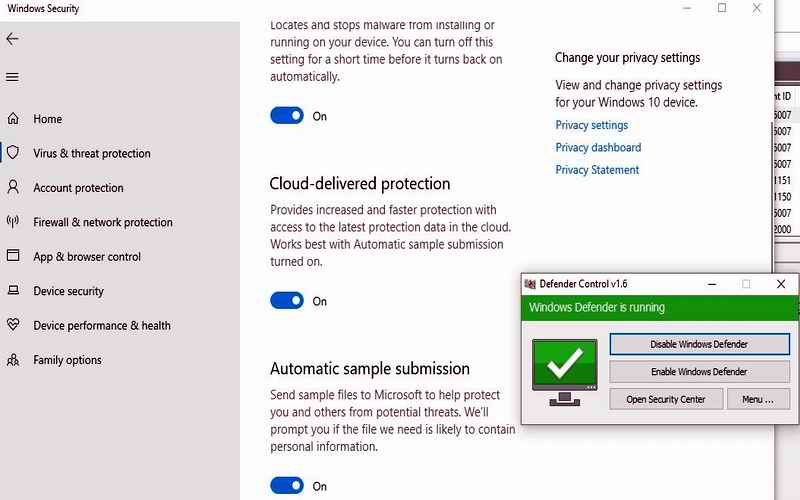This screenshot has height=500, width=800.
Task: Turn off the Real-time protection toggle
Action: click(x=287, y=116)
